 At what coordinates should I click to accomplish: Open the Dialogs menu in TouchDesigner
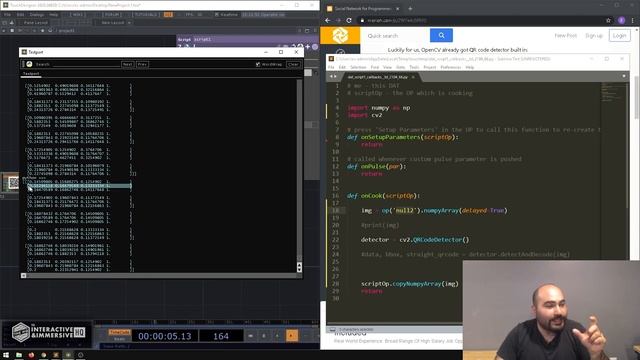(37, 14)
